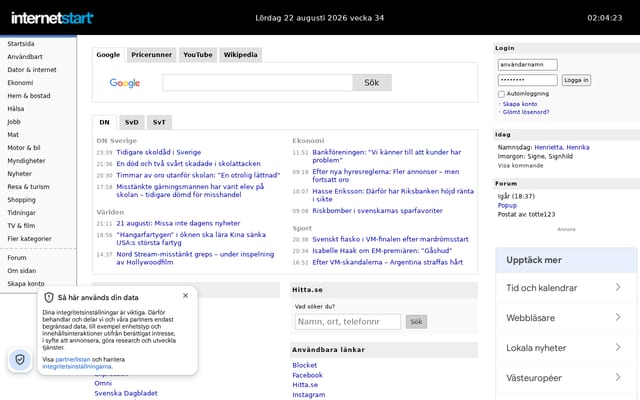Open the integritetsinställningarna link
This screenshot has width=640, height=400.
pos(77,367)
